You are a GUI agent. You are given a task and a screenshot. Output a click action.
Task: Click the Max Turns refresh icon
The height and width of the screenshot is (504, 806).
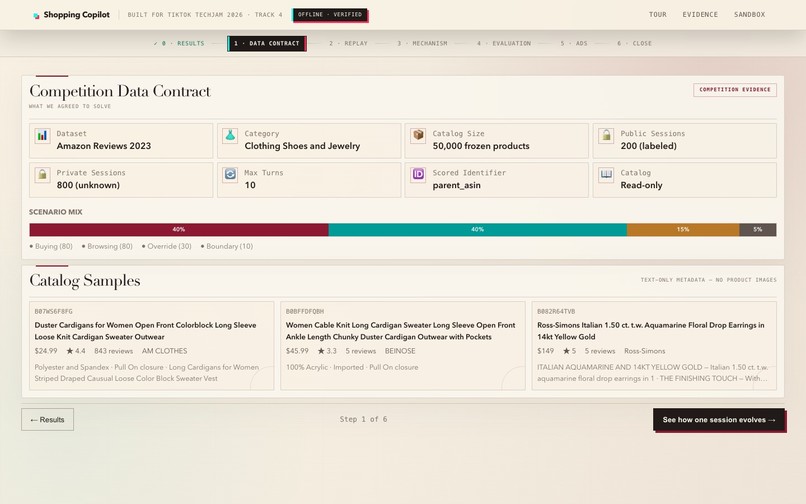pyautogui.click(x=230, y=175)
